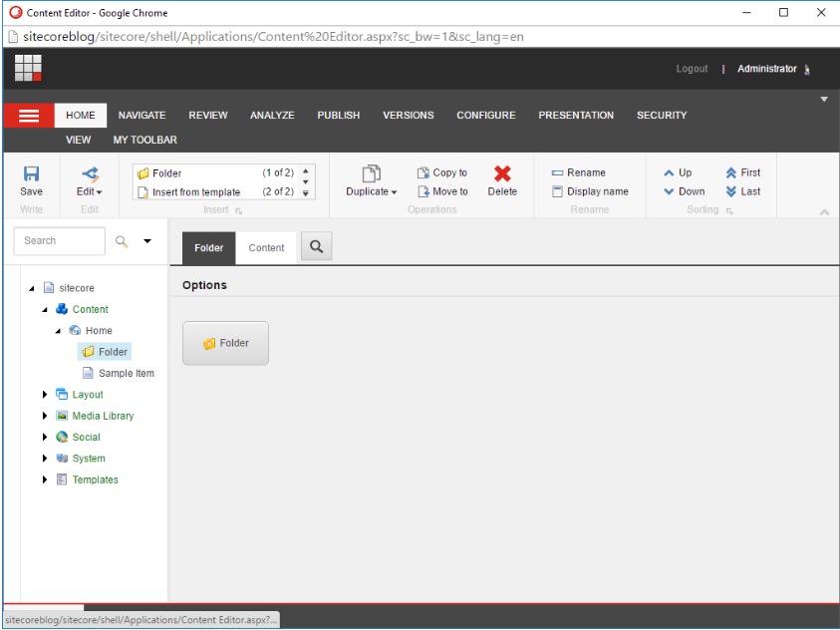This screenshot has width=840, height=630.
Task: Open the red hamburger menu button
Action: tap(29, 116)
